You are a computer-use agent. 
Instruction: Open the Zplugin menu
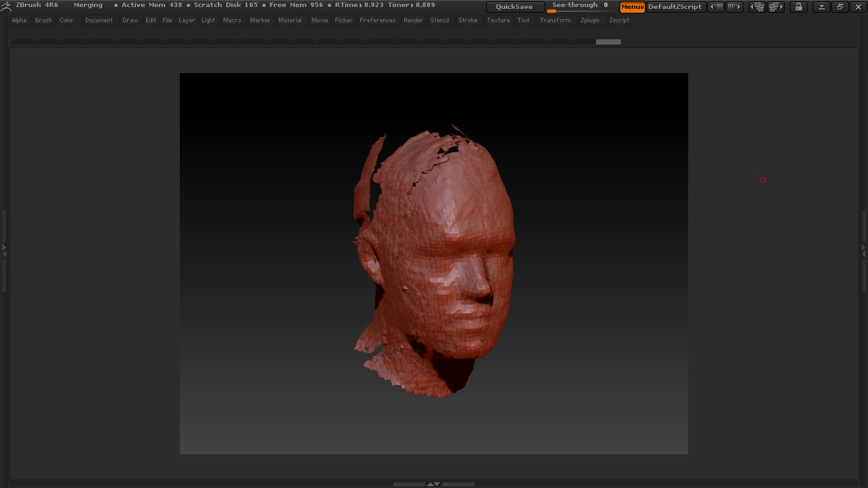[x=590, y=20]
